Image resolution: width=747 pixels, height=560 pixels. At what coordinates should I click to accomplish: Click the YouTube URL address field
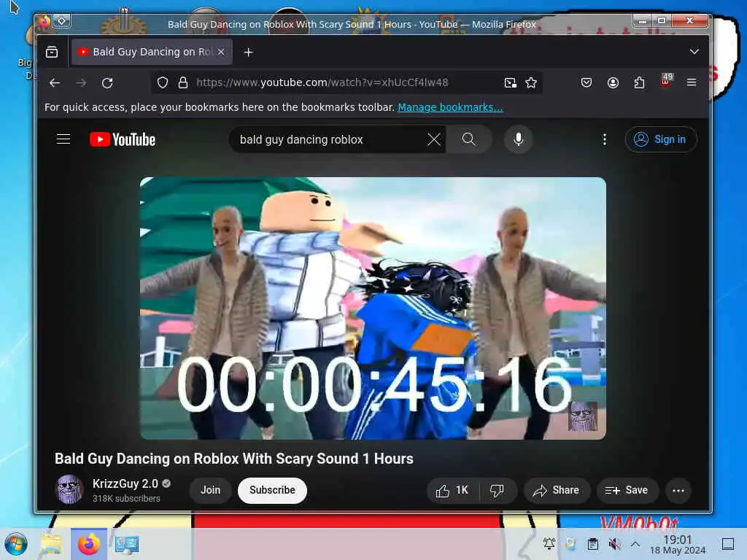(322, 82)
